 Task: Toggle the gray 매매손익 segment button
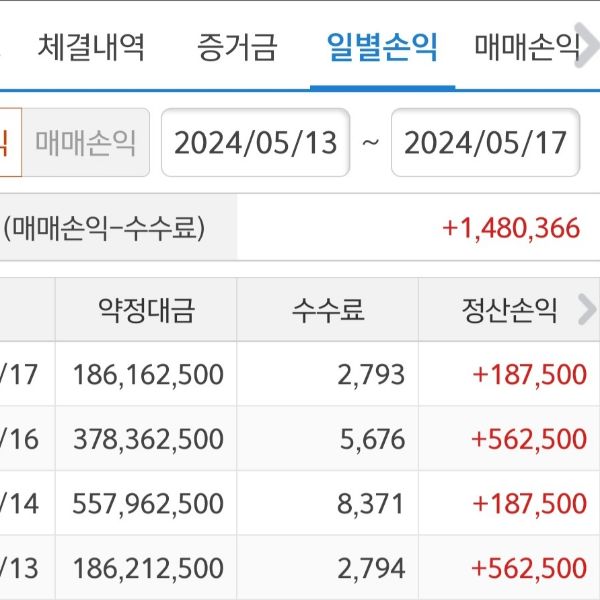tap(85, 143)
